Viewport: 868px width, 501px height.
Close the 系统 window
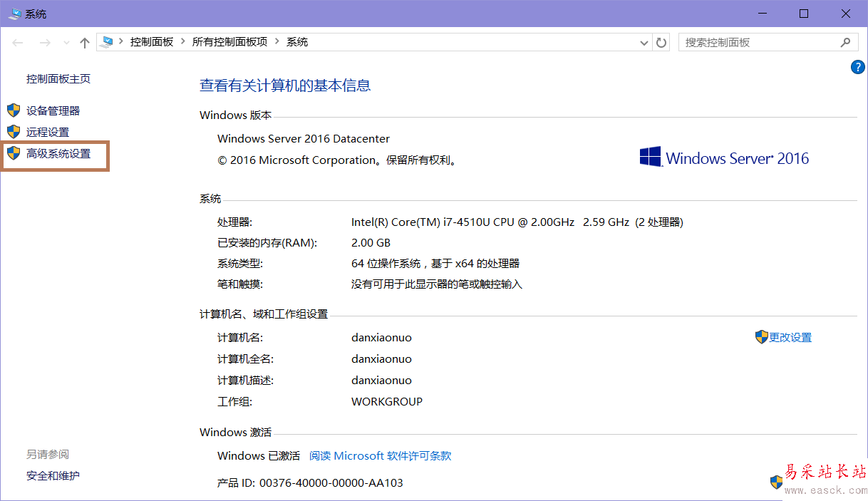846,14
